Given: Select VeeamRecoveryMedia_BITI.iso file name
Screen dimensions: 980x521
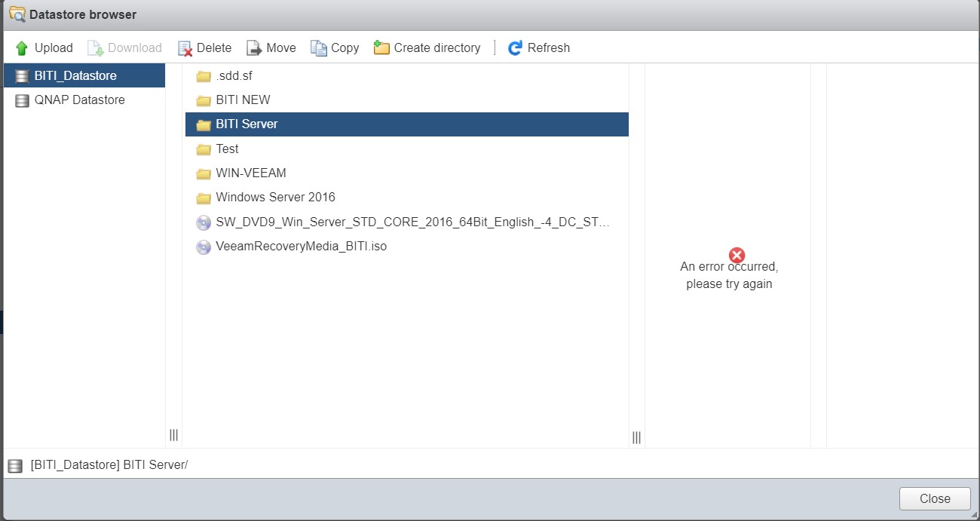Looking at the screenshot, I should (x=302, y=246).
